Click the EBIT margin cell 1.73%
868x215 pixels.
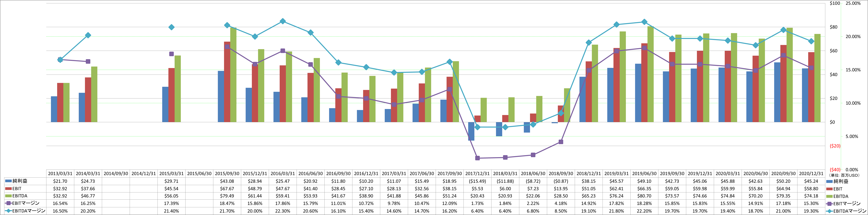tap(477, 203)
